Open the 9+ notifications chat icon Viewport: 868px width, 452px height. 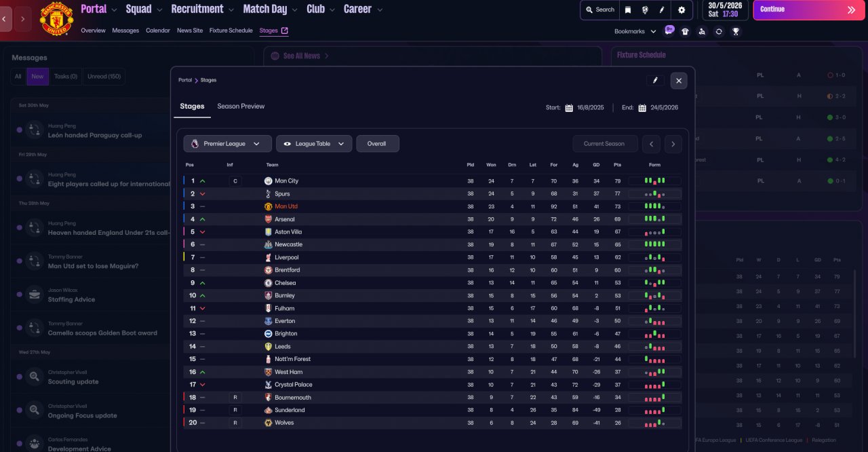[669, 31]
